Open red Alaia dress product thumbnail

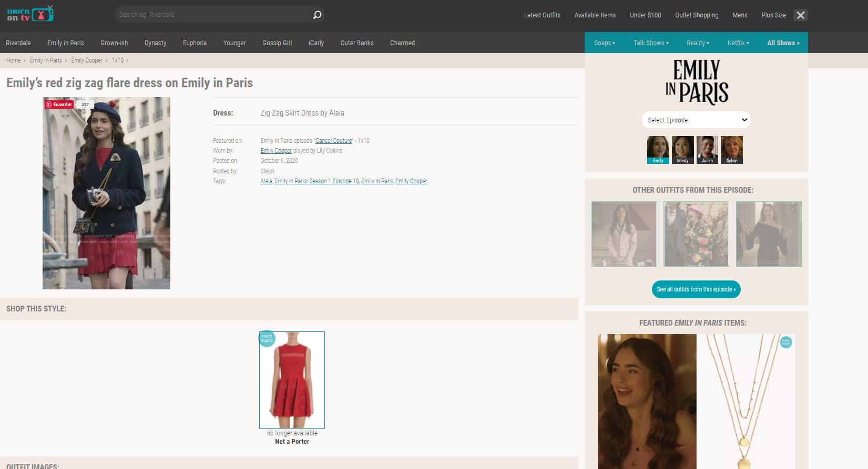(292, 380)
